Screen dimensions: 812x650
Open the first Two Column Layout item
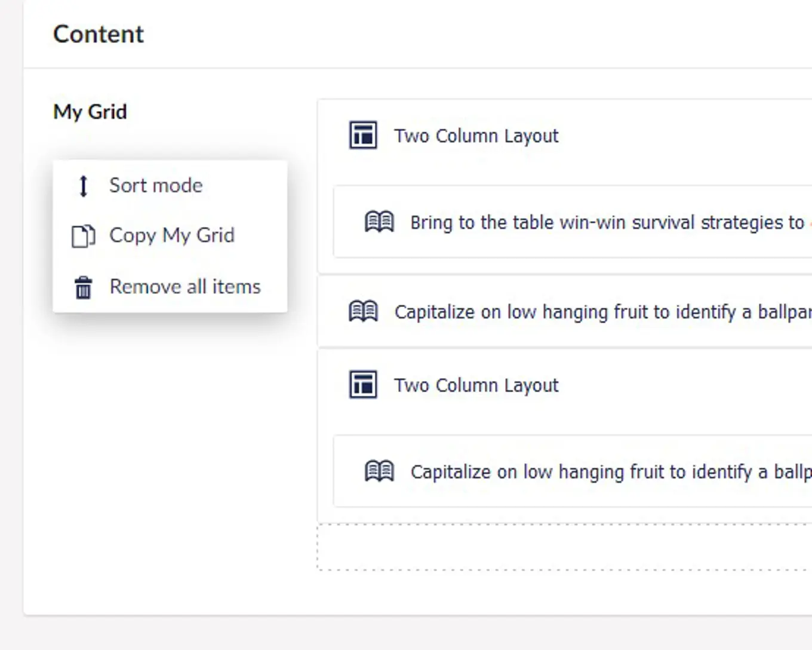click(476, 135)
